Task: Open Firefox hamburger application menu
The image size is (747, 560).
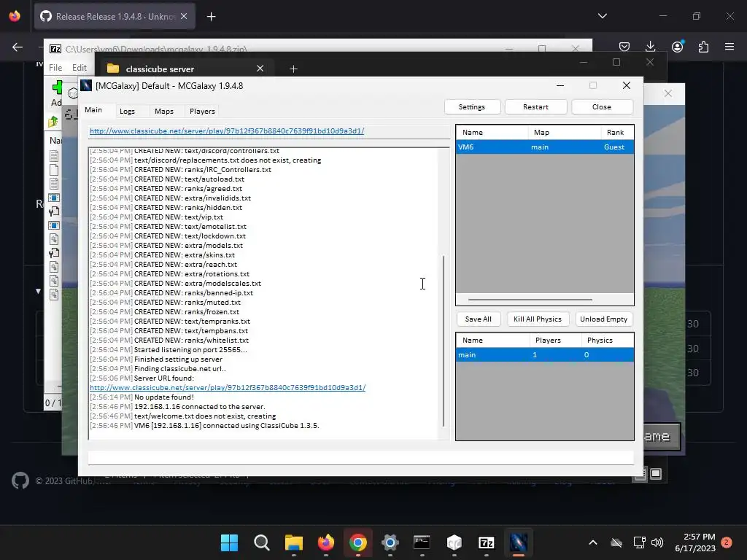Action: (729, 47)
